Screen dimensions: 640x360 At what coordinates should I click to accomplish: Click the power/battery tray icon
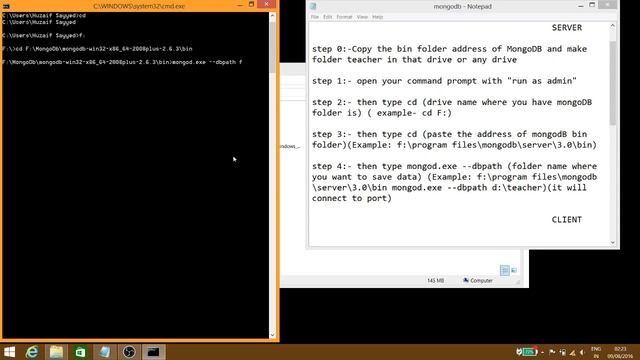click(562, 352)
